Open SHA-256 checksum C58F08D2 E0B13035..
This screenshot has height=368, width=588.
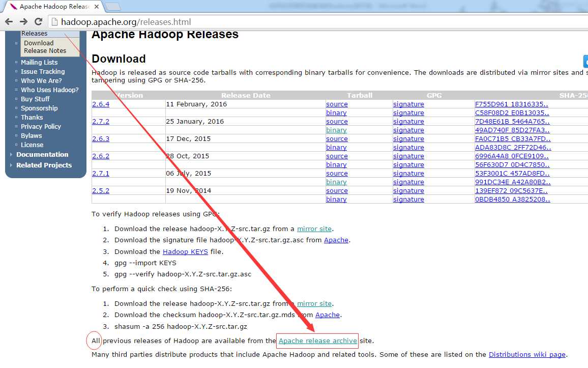[x=512, y=113]
